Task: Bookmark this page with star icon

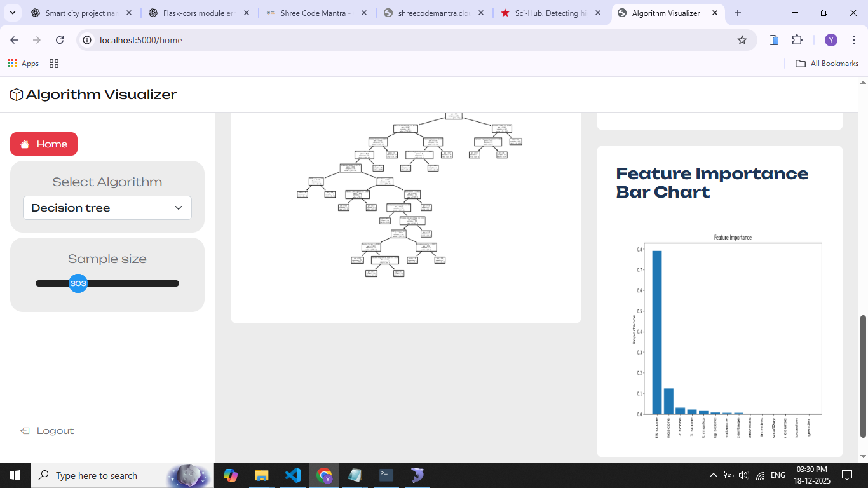Action: coord(742,40)
